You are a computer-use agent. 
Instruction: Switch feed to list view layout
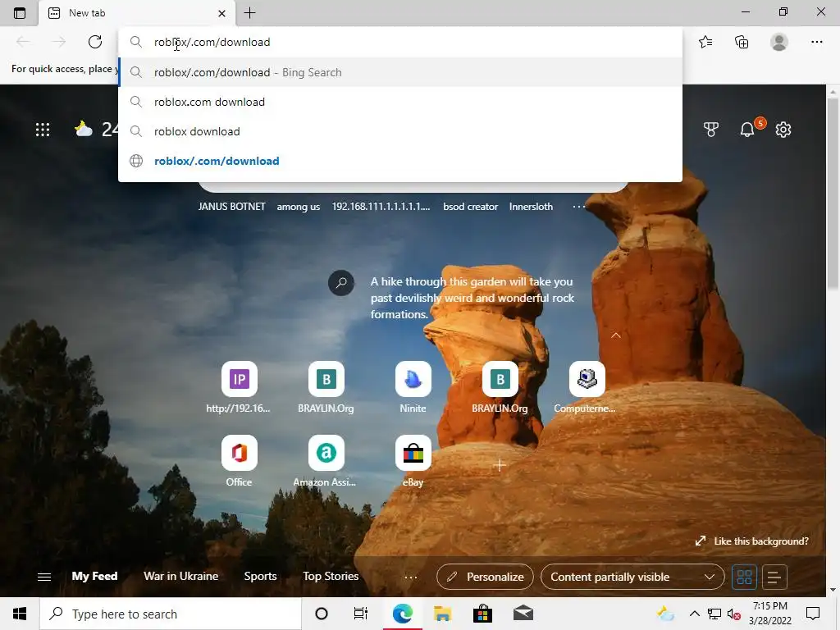pos(774,577)
